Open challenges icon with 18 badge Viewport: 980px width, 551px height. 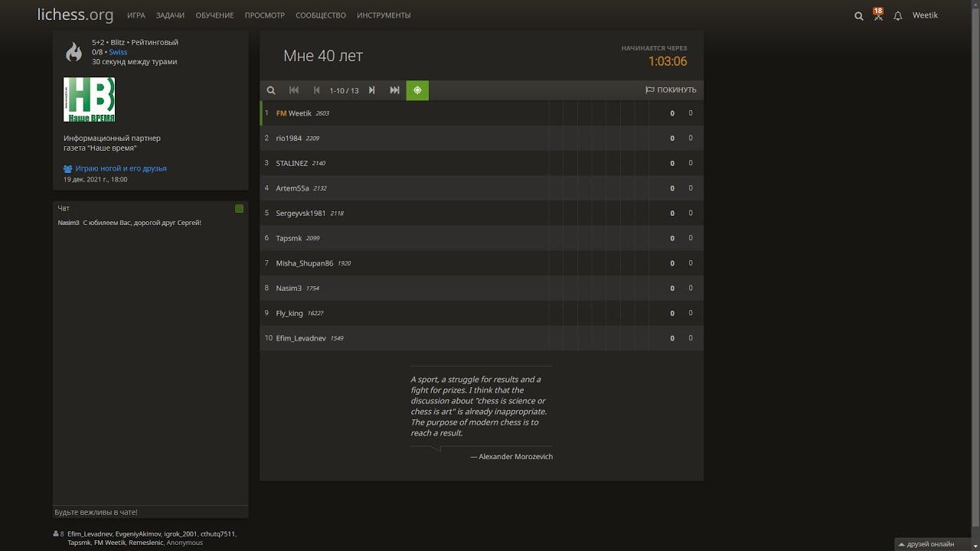[x=878, y=15]
